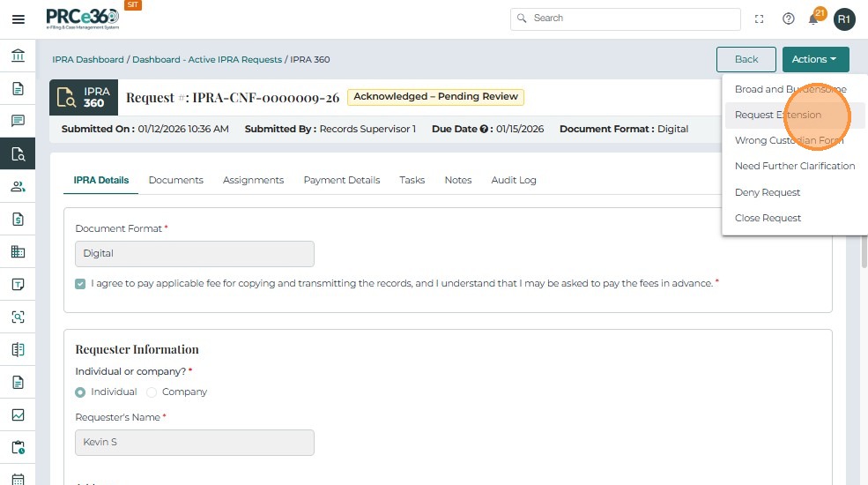The image size is (868, 485).
Task: Toggle the agree to pay fee checkbox
Action: [80, 284]
